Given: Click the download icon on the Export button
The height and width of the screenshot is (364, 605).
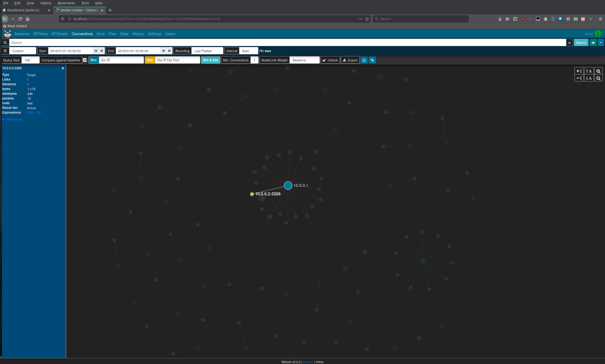Looking at the screenshot, I should [x=345, y=60].
